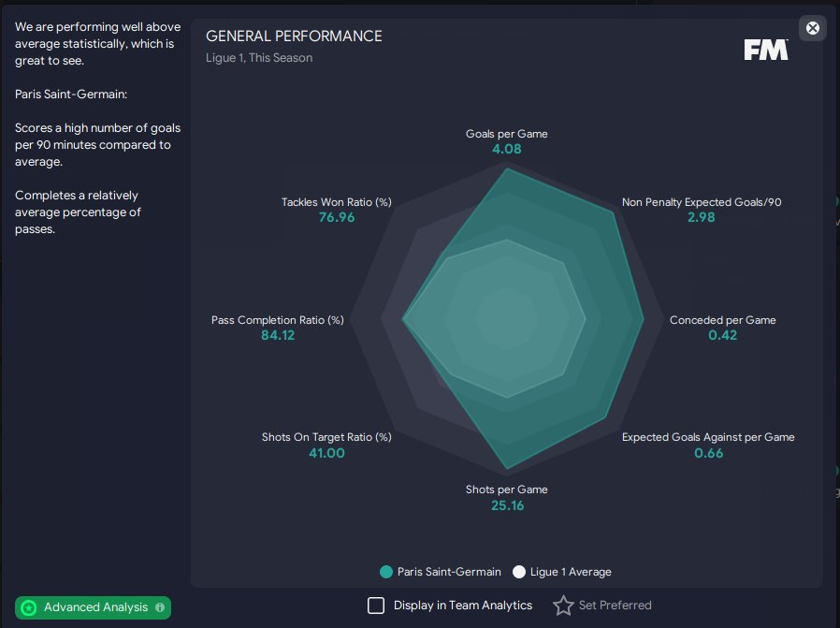Click the 0.42 conceded value
Image resolution: width=840 pixels, height=628 pixels.
coord(722,335)
